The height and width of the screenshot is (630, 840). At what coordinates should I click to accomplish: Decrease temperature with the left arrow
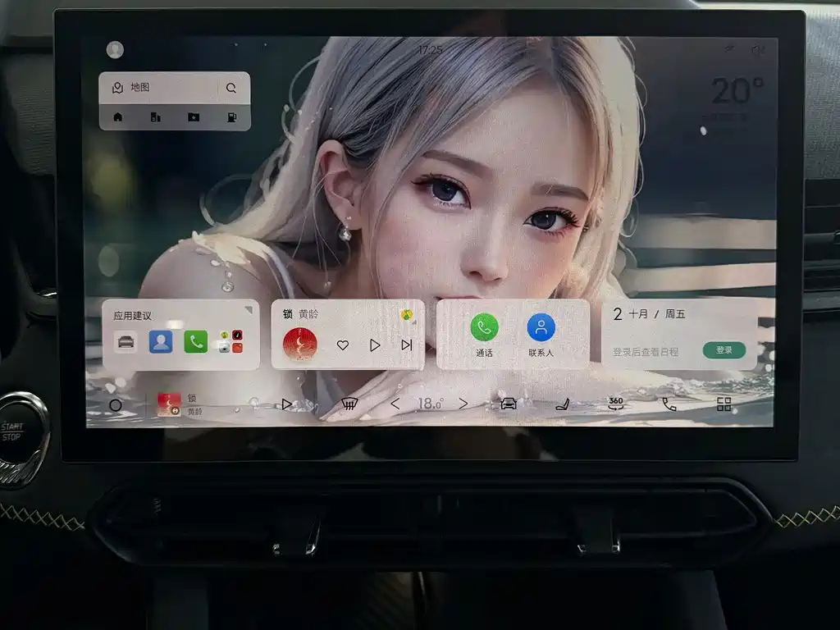tap(395, 404)
